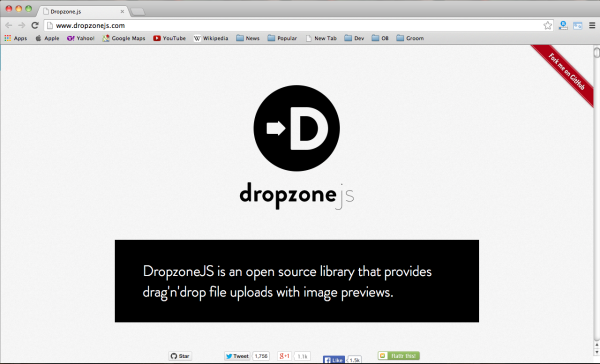Go back with the browser back arrow

click(x=8, y=26)
